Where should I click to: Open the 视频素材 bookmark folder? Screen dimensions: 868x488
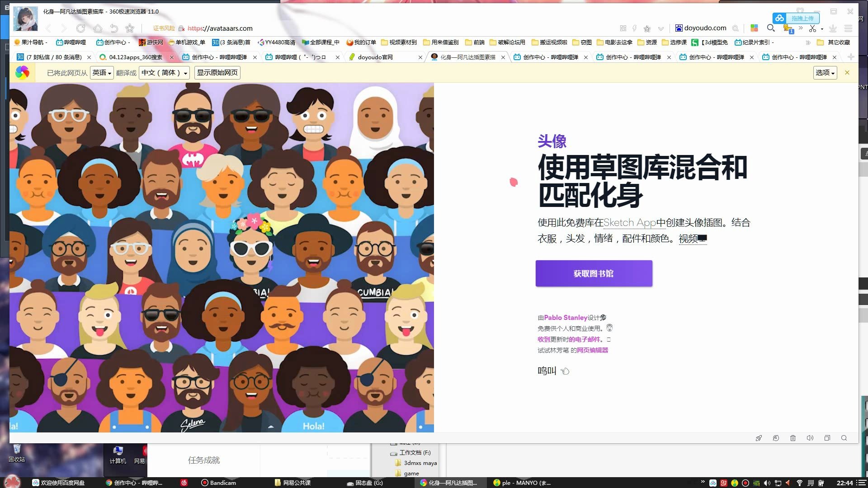(x=399, y=42)
